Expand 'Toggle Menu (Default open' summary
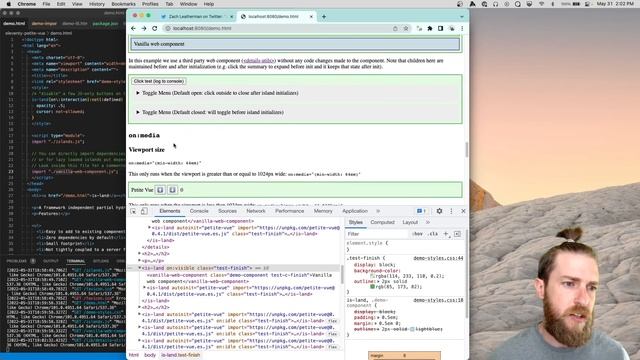The width and height of the screenshot is (640, 360). coord(220,93)
